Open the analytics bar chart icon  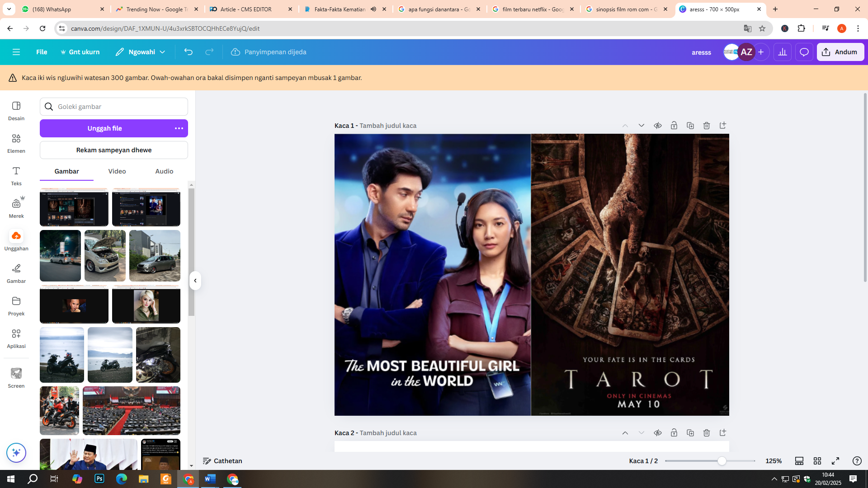[783, 52]
